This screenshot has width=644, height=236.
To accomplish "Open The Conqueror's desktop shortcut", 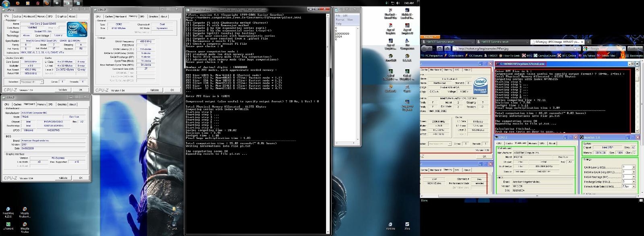I will 407,45.
